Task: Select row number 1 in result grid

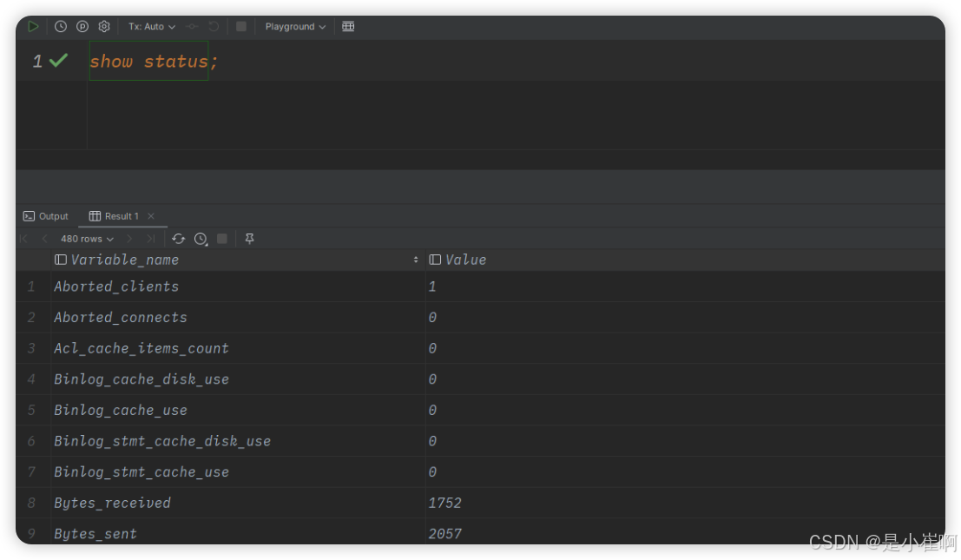Action: [31, 287]
